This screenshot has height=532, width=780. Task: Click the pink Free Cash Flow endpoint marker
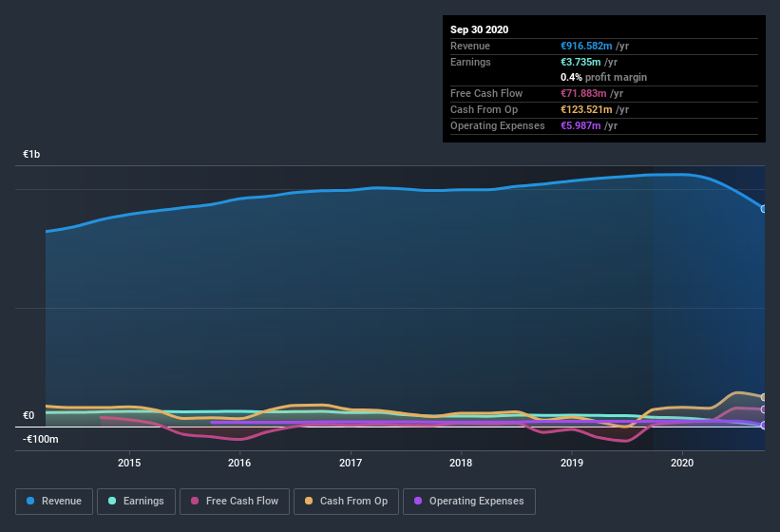pos(764,409)
